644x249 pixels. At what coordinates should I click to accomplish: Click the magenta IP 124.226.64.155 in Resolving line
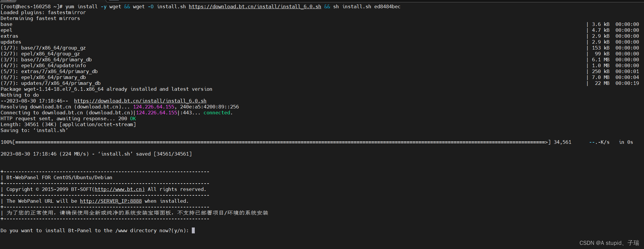tap(154, 107)
